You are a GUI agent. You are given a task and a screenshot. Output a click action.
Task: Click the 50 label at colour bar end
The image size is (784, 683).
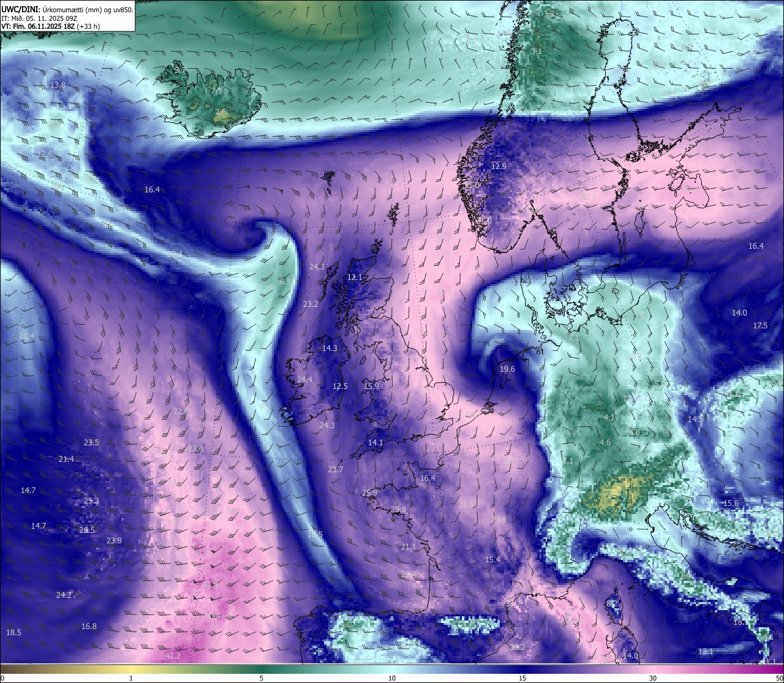(779, 678)
